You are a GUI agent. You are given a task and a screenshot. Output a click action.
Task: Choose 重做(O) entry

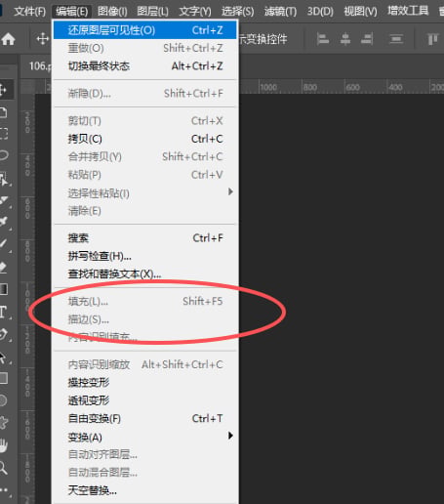point(145,48)
